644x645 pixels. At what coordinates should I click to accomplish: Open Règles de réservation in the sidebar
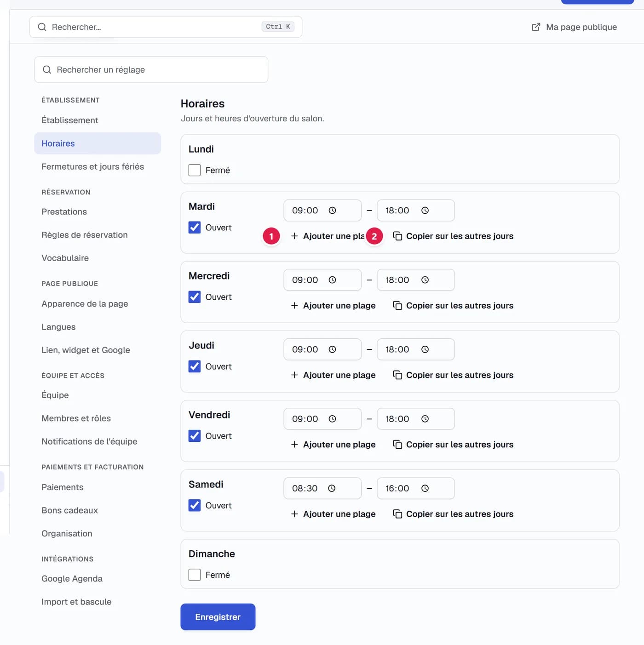(x=98, y=235)
